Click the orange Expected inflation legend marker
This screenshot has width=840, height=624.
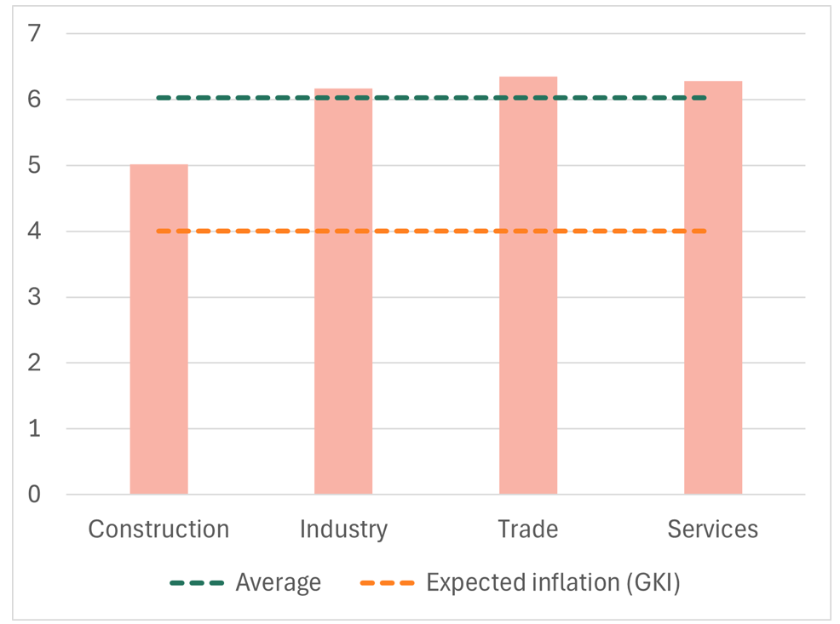click(x=387, y=583)
